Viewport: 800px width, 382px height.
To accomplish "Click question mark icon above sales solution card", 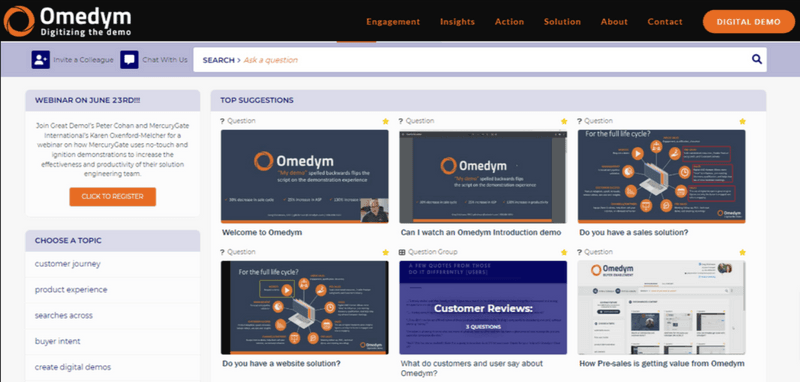I will coord(580,121).
